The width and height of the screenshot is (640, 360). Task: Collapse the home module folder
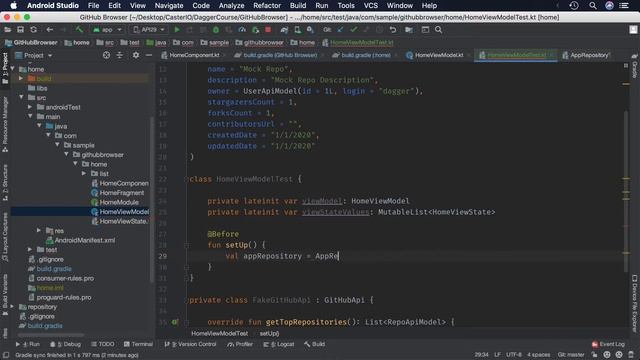[x=12, y=69]
